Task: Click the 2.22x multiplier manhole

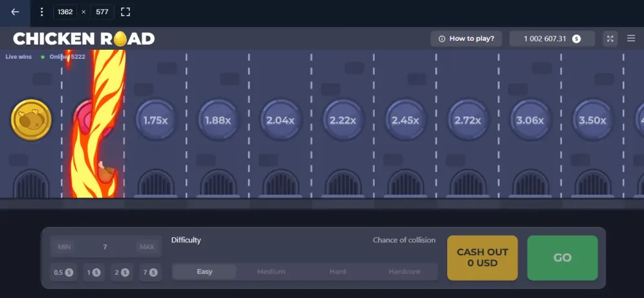Action: pyautogui.click(x=343, y=120)
